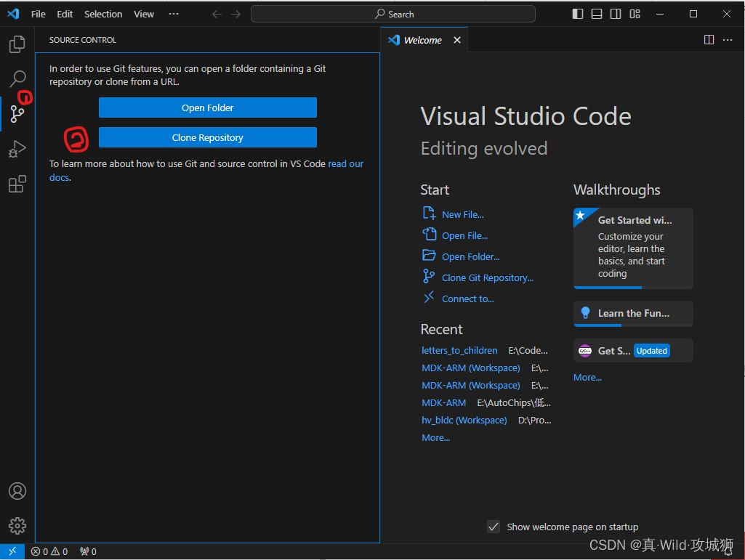This screenshot has width=745, height=560.
Task: Open the letters_to_children recent project
Action: [x=459, y=350]
